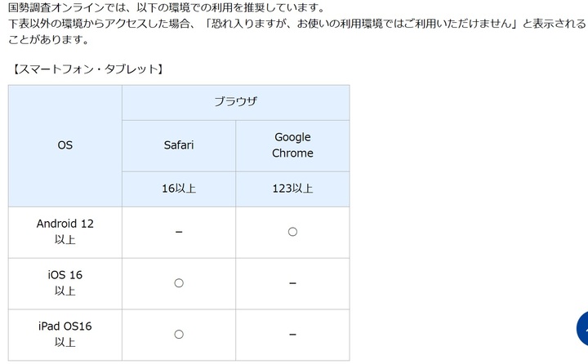Click the iOS 16 以上 row label

click(x=65, y=283)
